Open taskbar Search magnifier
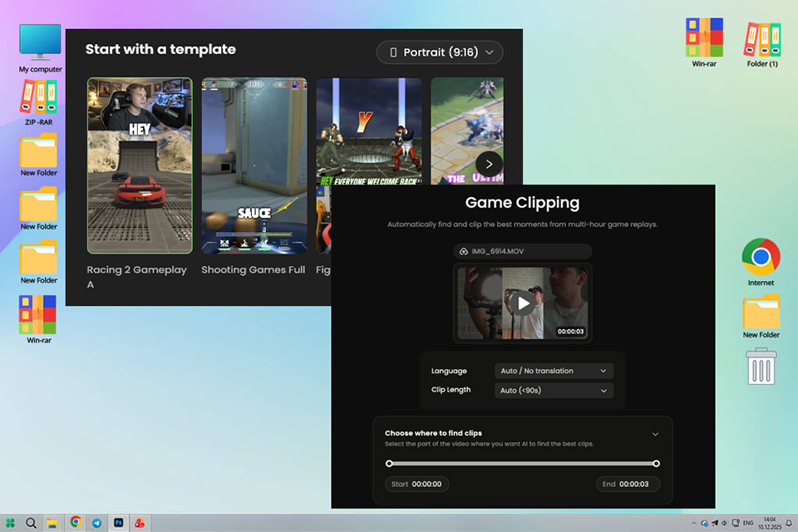Image resolution: width=798 pixels, height=532 pixels. point(31,523)
